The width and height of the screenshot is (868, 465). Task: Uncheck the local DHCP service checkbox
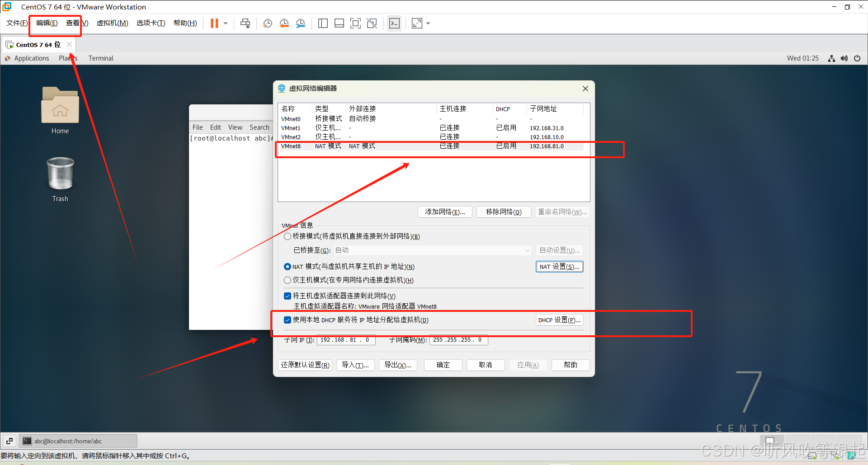click(288, 320)
